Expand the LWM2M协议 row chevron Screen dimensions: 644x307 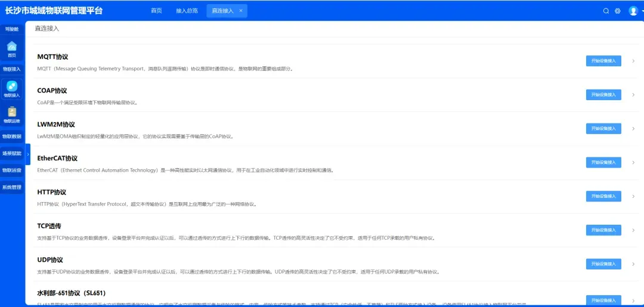[x=633, y=129]
